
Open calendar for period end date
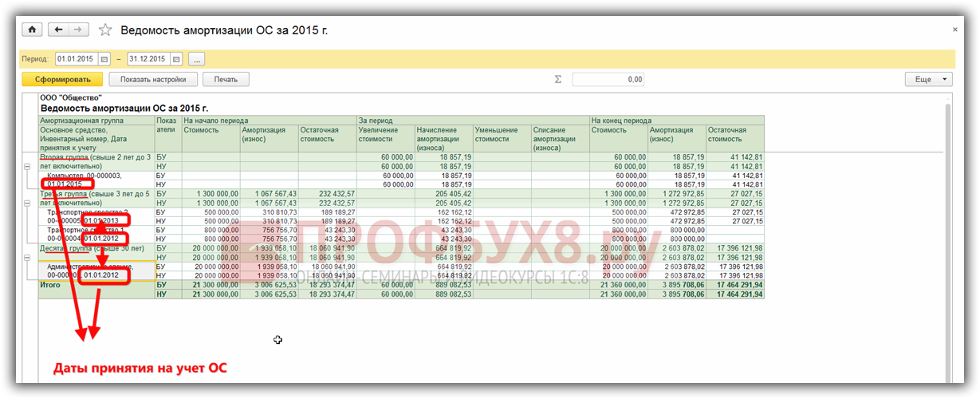tap(176, 59)
